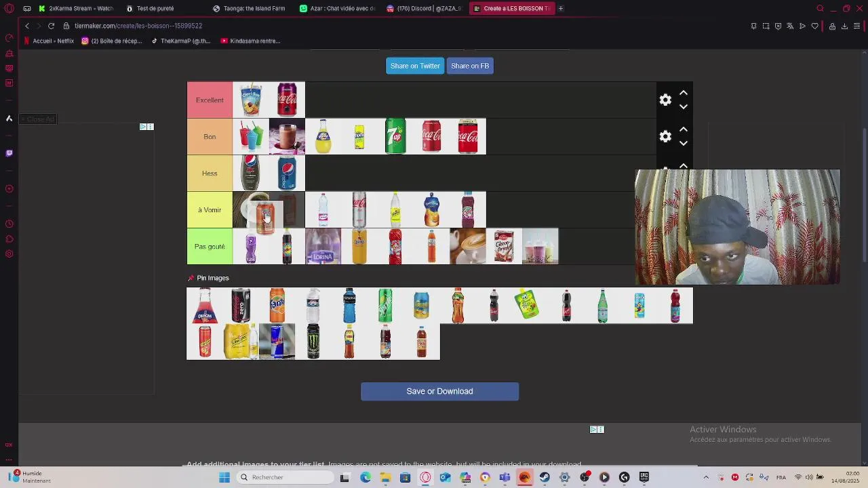
Task: Open Steam from taskbar
Action: (x=545, y=477)
